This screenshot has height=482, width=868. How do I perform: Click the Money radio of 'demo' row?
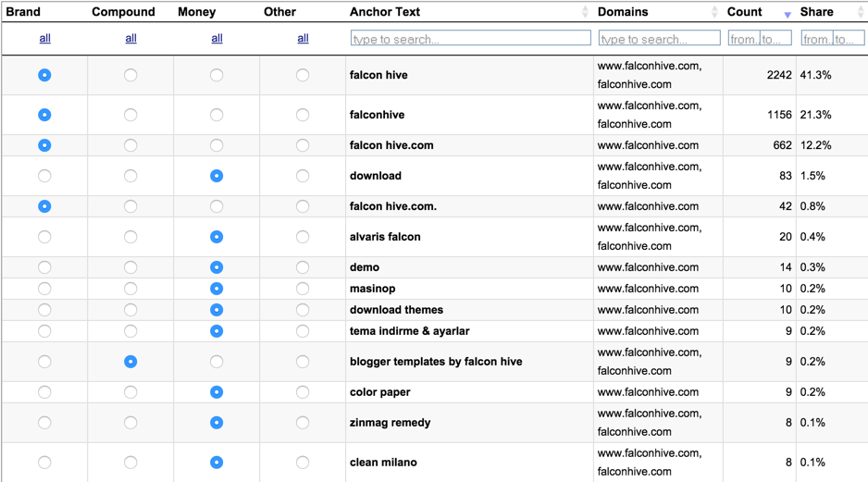pos(217,267)
